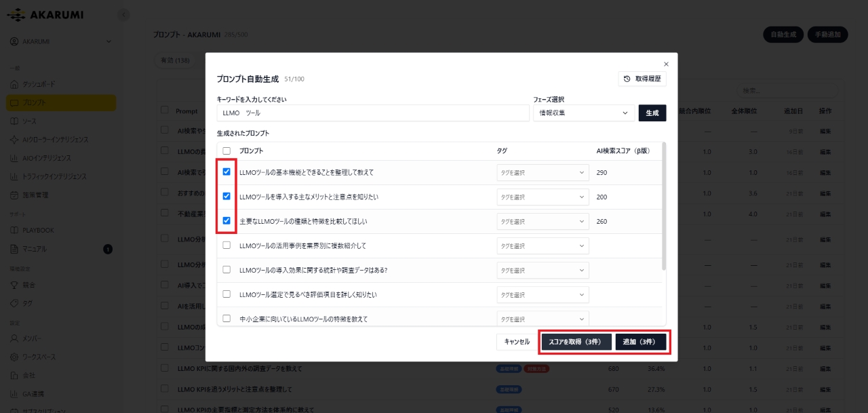Open tag dropdown for 種類と特徴を比較 row
Image resolution: width=868 pixels, height=413 pixels.
pyautogui.click(x=542, y=221)
